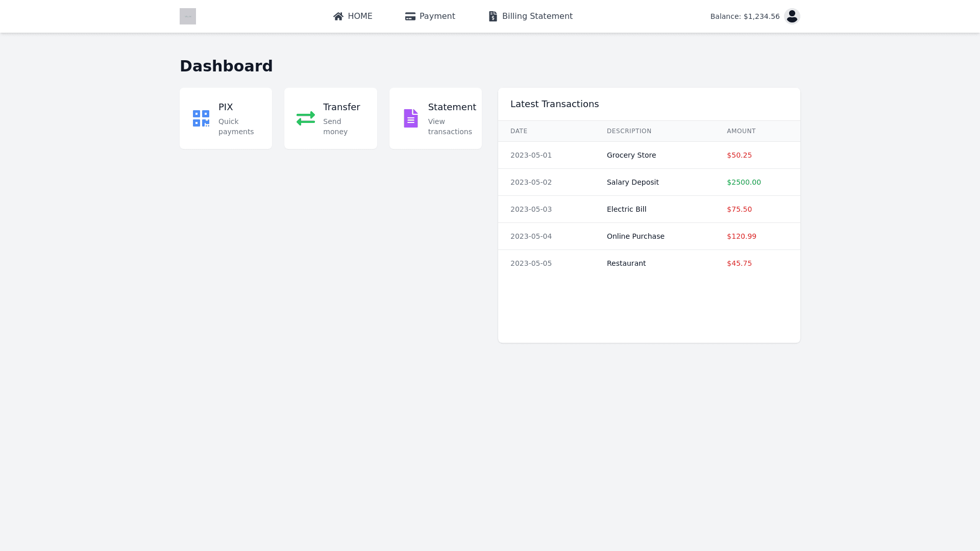This screenshot has height=551, width=980.
Task: Click the green Transfer arrows icon
Action: [x=306, y=118]
